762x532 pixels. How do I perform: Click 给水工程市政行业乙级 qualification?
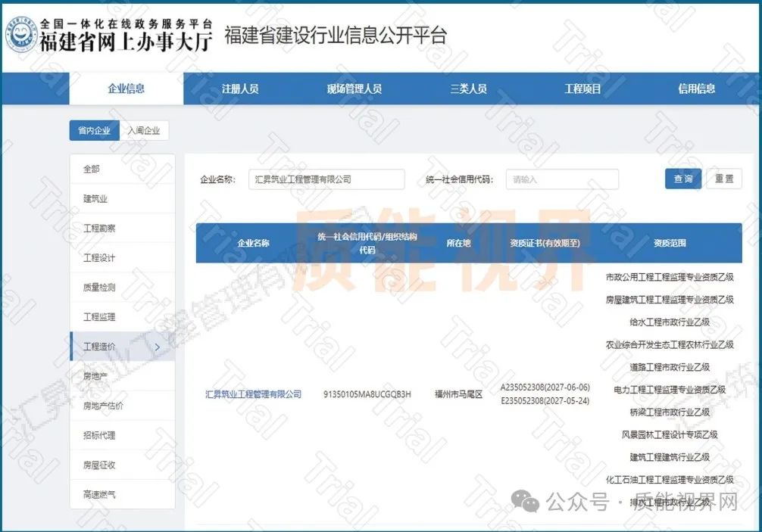point(670,322)
